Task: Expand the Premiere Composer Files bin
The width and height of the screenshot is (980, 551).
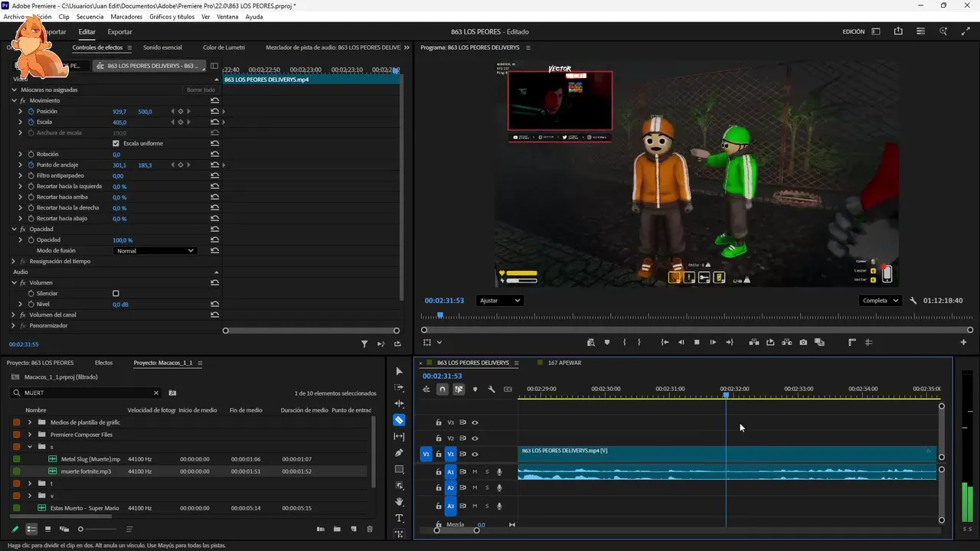Action: [x=30, y=435]
